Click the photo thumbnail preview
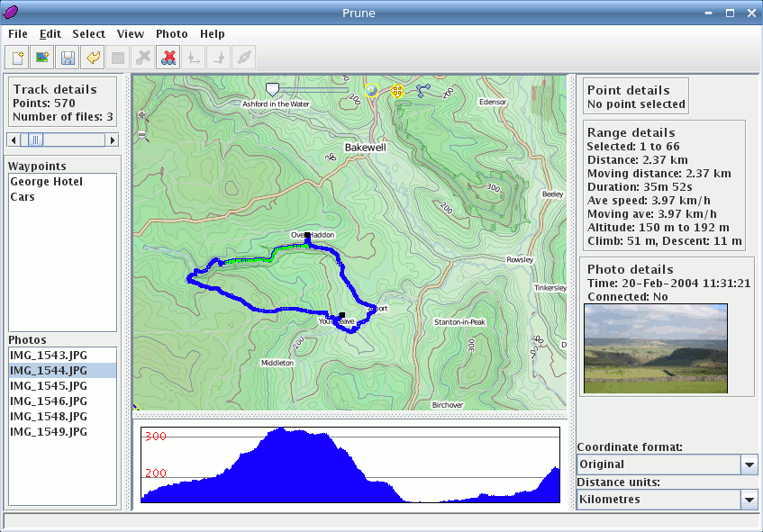The image size is (763, 532). pyautogui.click(x=655, y=348)
